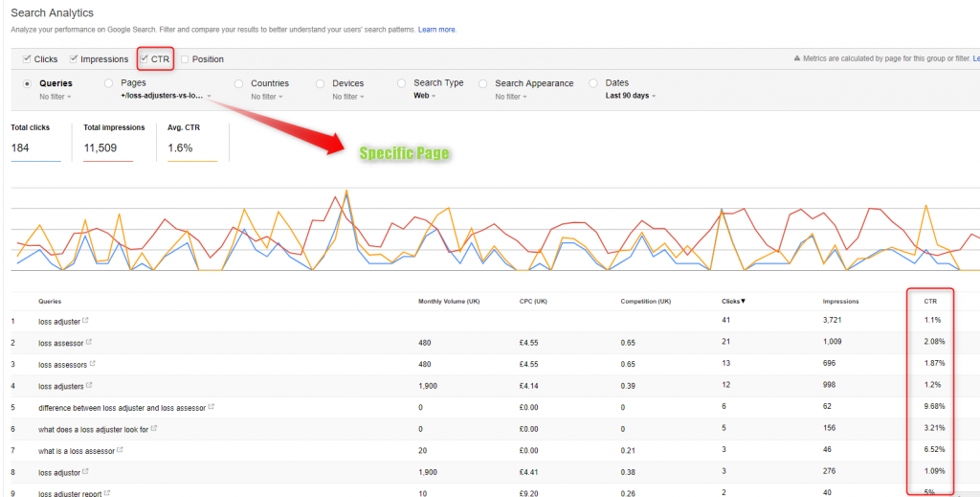Open external link icon for 'loss adjuster' query
The height and width of the screenshot is (497, 980).
click(x=85, y=321)
